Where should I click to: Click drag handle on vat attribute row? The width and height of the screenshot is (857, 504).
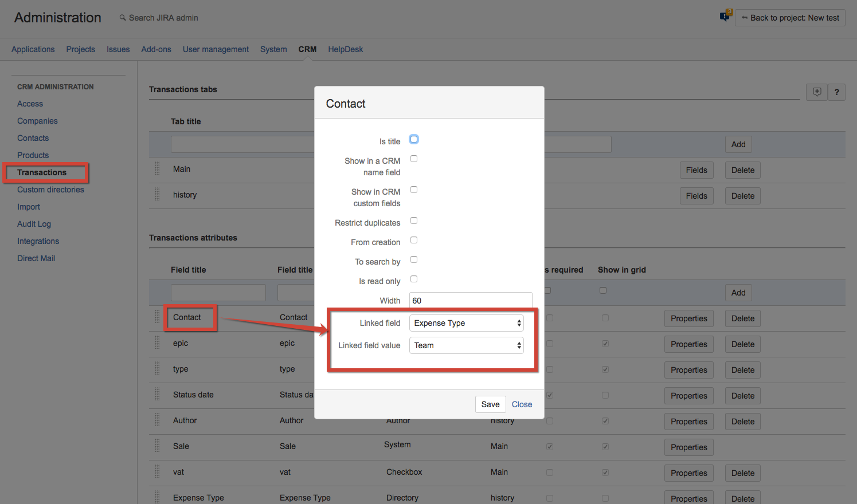point(157,472)
